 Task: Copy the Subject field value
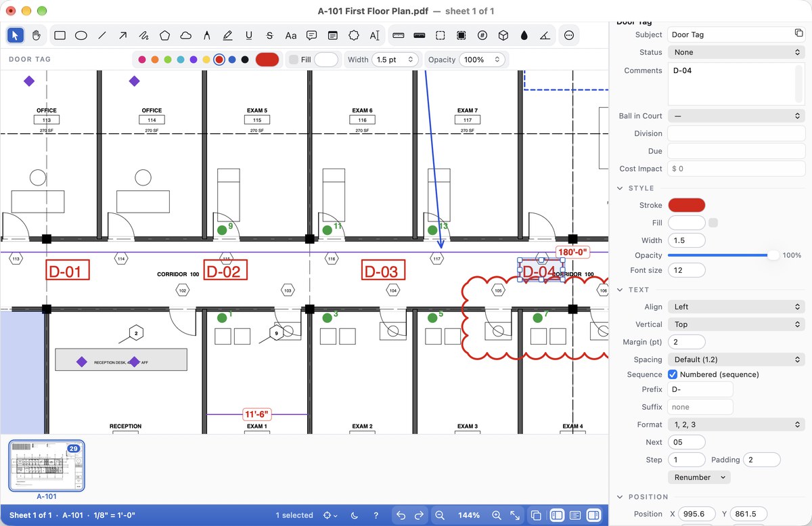[x=798, y=34]
